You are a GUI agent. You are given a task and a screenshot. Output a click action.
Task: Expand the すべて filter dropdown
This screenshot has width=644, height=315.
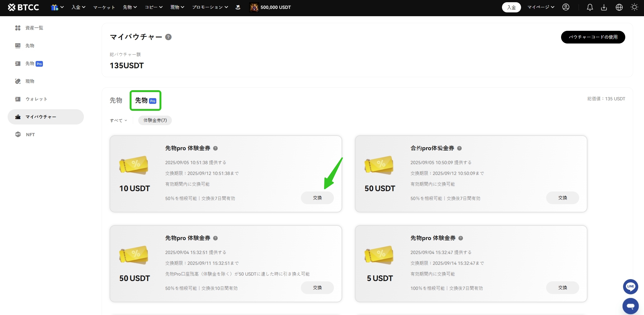point(119,120)
